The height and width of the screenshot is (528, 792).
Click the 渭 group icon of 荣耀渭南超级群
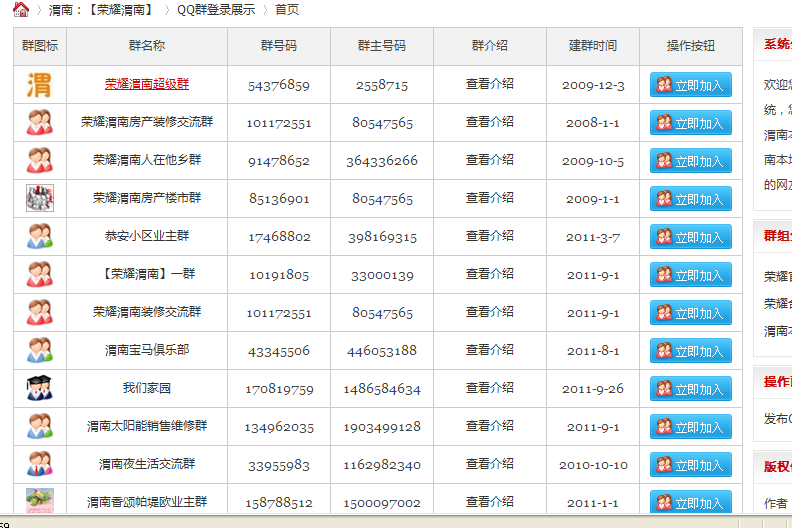pos(39,85)
